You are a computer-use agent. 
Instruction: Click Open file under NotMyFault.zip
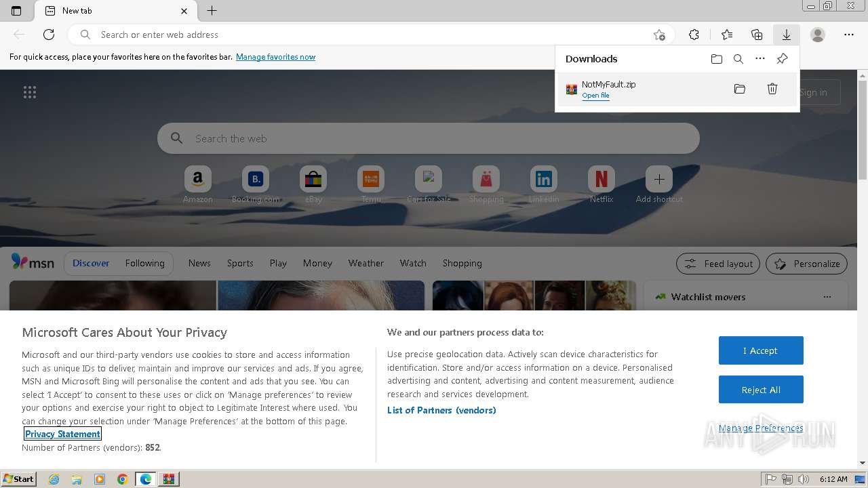(595, 96)
